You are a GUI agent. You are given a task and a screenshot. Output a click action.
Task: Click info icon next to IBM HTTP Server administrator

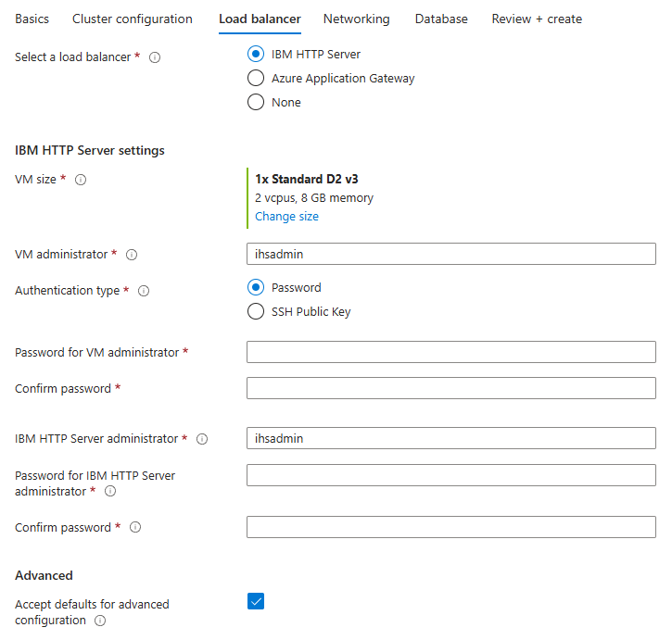202,439
